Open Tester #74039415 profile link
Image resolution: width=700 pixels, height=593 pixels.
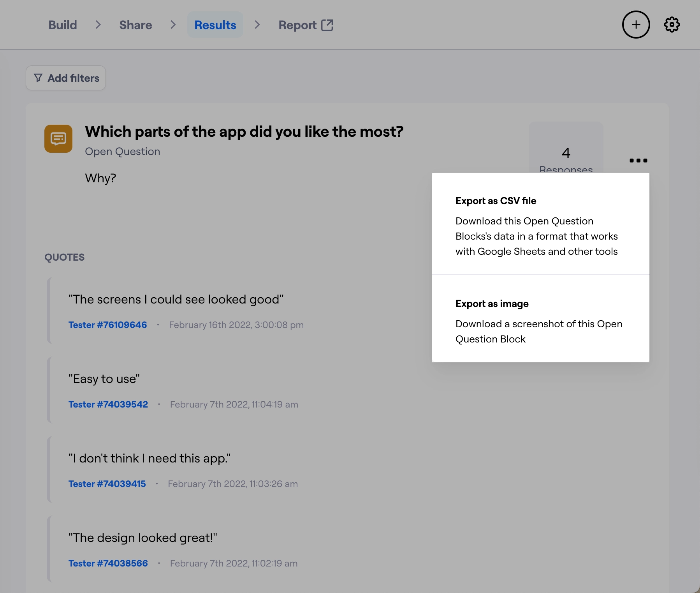tap(107, 484)
